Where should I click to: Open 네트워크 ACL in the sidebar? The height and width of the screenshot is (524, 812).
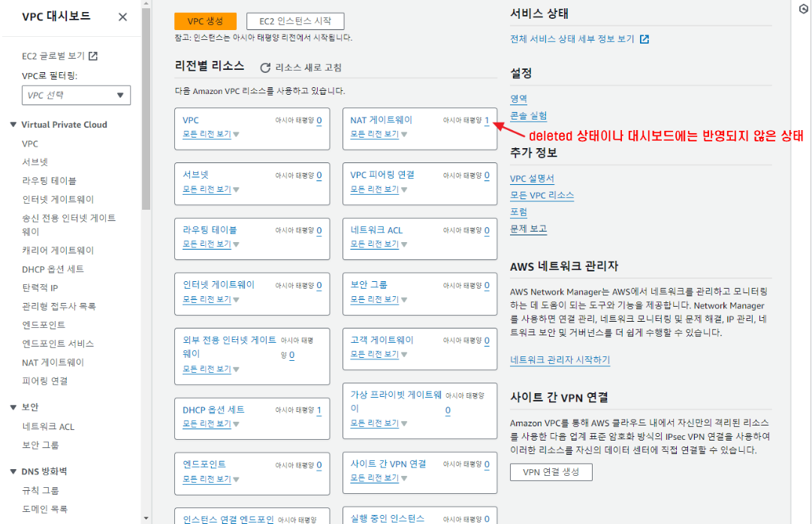coord(48,427)
